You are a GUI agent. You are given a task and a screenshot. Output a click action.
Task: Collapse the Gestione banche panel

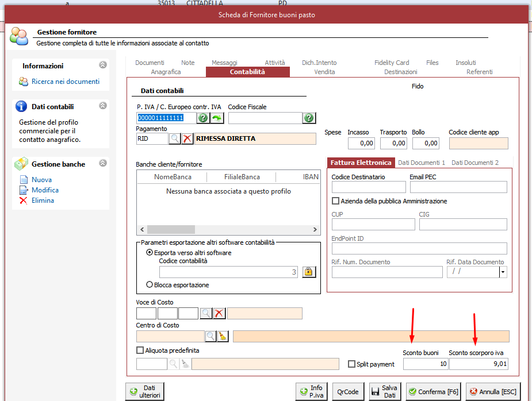tap(102, 164)
